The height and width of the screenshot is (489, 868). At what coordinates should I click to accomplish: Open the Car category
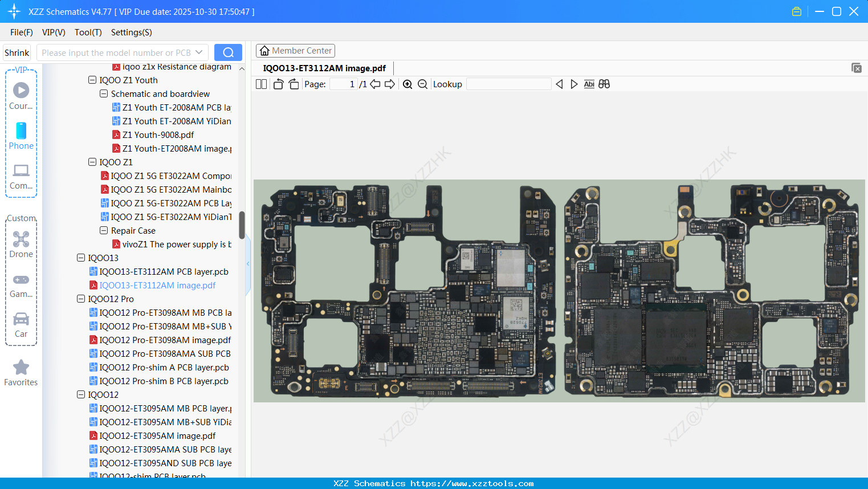[21, 325]
